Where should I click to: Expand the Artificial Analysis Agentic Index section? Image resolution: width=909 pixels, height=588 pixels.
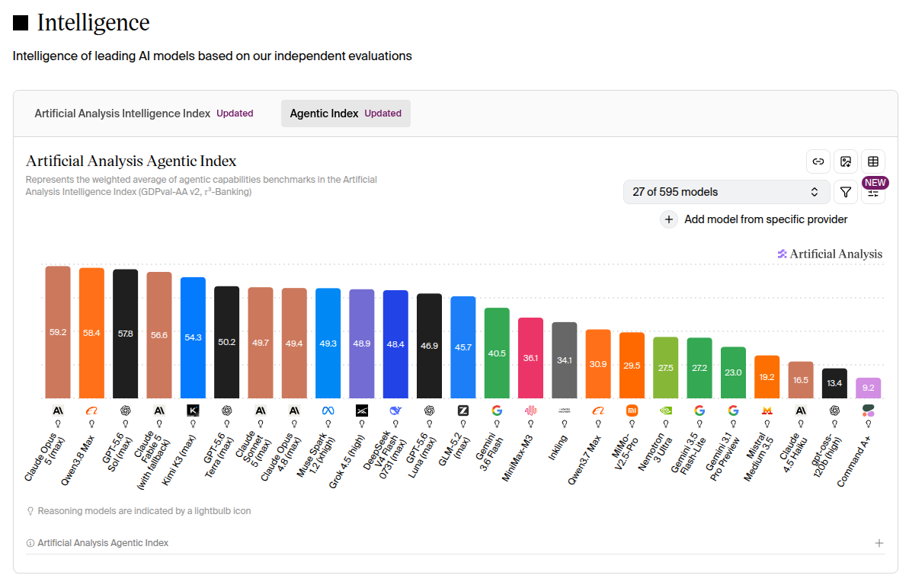tap(879, 543)
